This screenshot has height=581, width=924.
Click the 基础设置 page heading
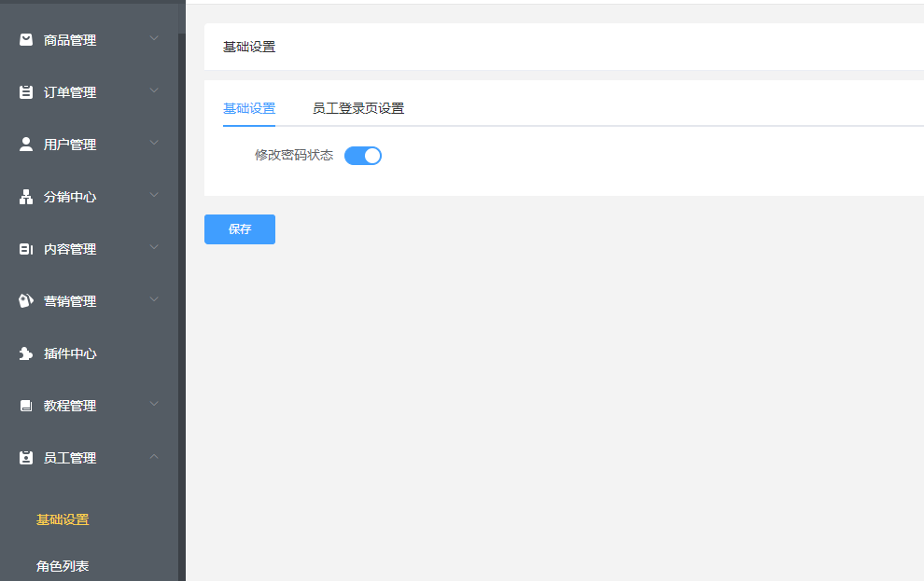point(249,47)
